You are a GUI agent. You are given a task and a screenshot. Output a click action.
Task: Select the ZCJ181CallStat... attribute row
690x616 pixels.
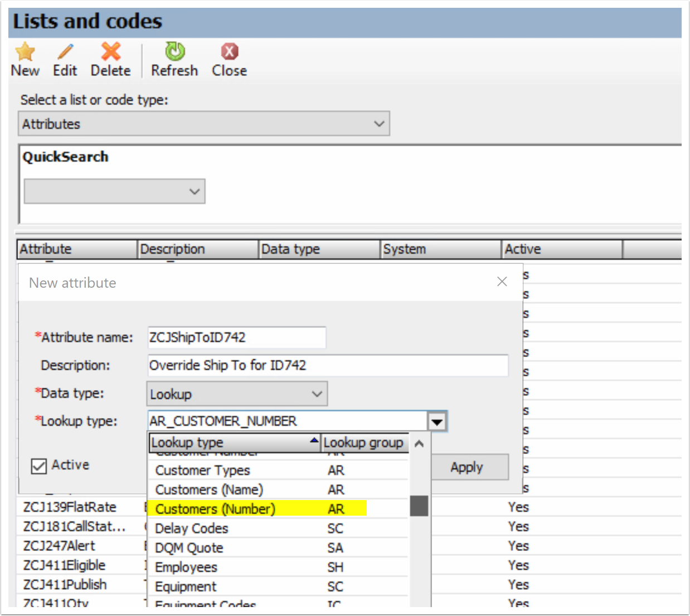(x=74, y=527)
